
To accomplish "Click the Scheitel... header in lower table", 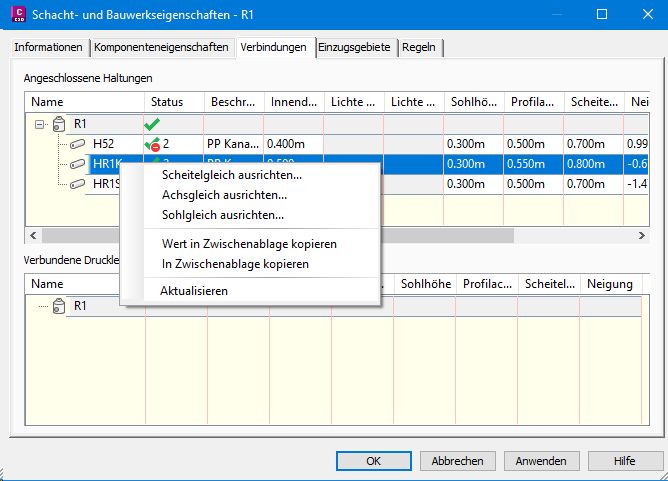I will 550,284.
